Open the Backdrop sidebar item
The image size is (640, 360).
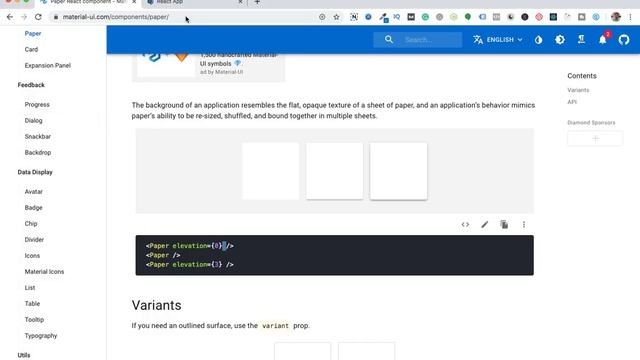38,152
